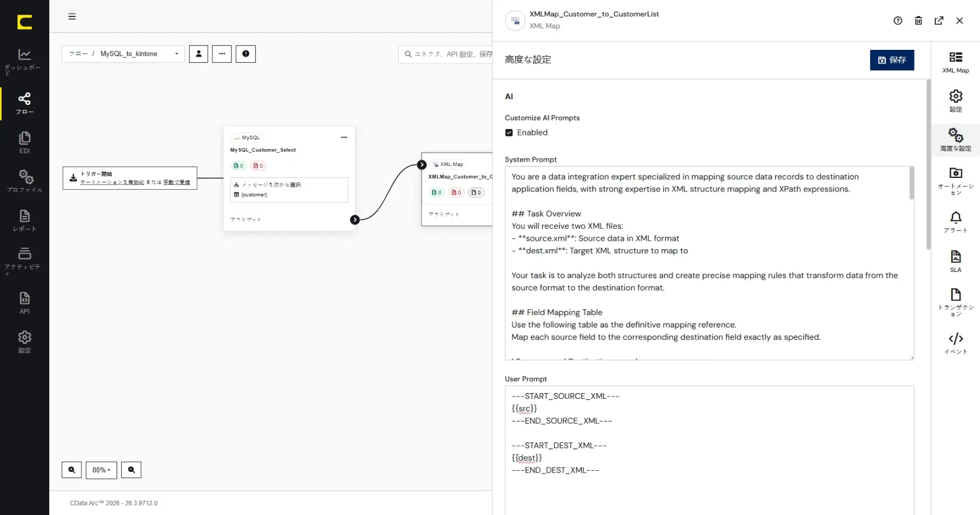Click inside the User Prompt text area
The image size is (980, 515).
coord(709,450)
